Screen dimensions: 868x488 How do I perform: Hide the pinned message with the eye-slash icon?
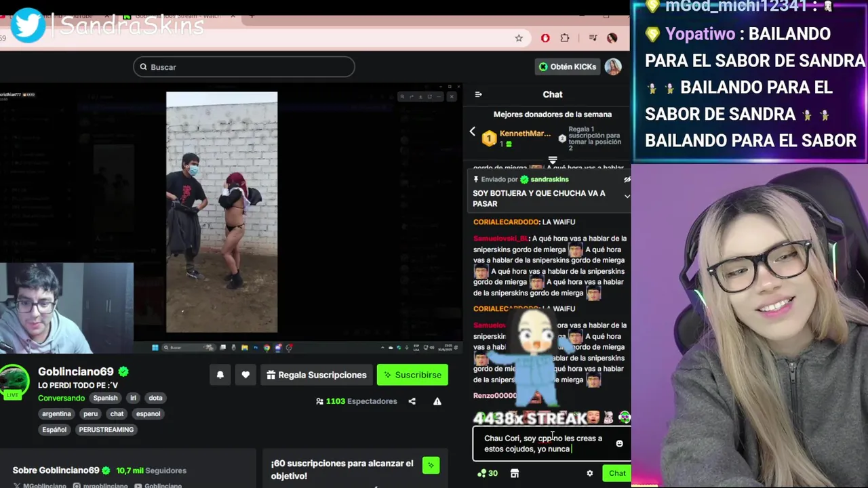coord(627,180)
